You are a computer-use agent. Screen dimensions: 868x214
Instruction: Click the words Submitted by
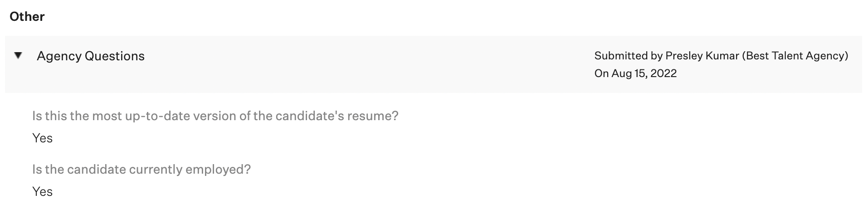pyautogui.click(x=628, y=56)
